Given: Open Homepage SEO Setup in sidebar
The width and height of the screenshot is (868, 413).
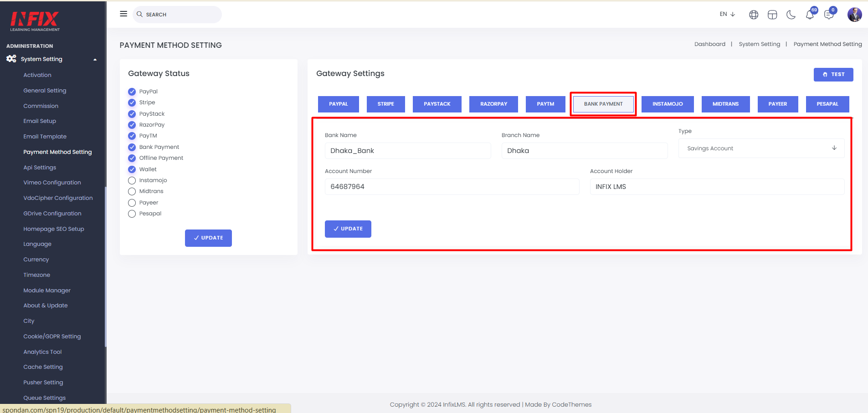Looking at the screenshot, I should (x=54, y=229).
